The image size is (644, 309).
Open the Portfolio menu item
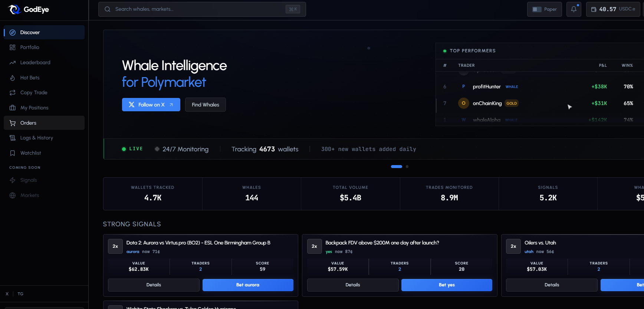[x=44, y=47]
